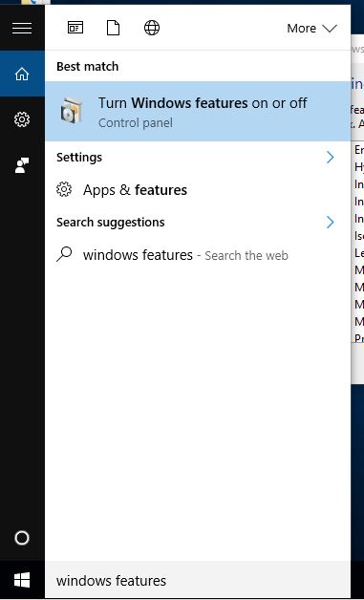Filter results by Web globe icon

pos(152,28)
